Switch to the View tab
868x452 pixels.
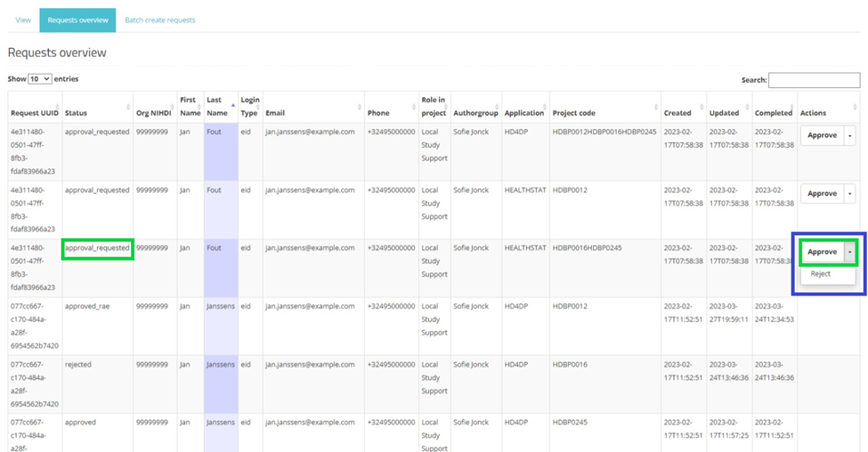(x=23, y=20)
